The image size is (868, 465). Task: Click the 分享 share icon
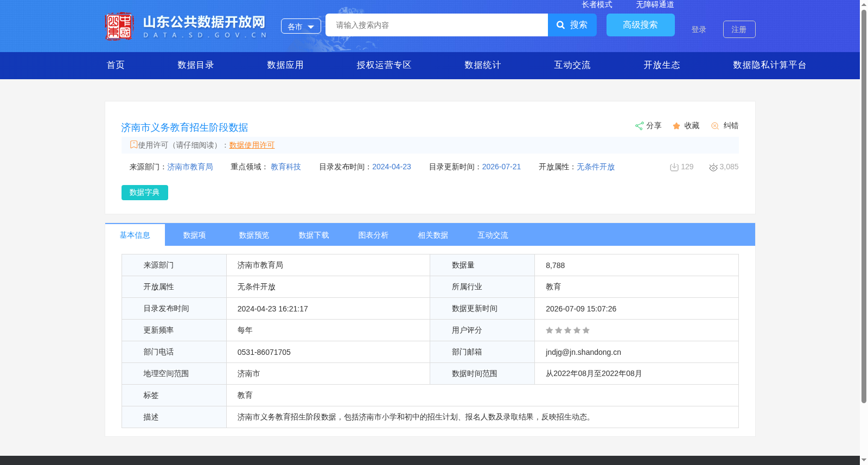coord(639,126)
